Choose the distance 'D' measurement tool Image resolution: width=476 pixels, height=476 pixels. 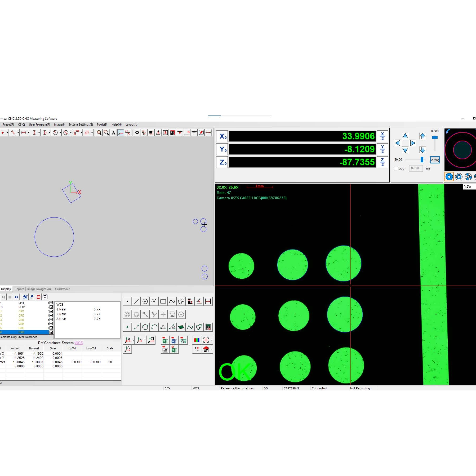[163, 327]
